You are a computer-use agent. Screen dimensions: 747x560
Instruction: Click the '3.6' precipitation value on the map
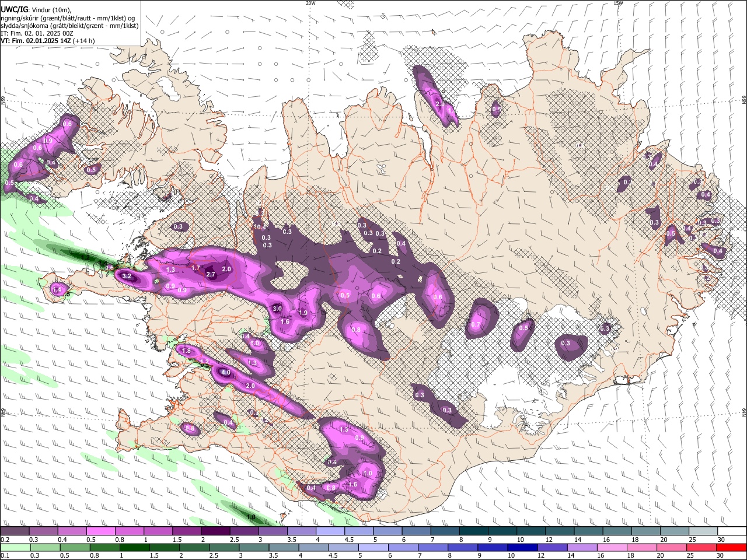[109, 268]
